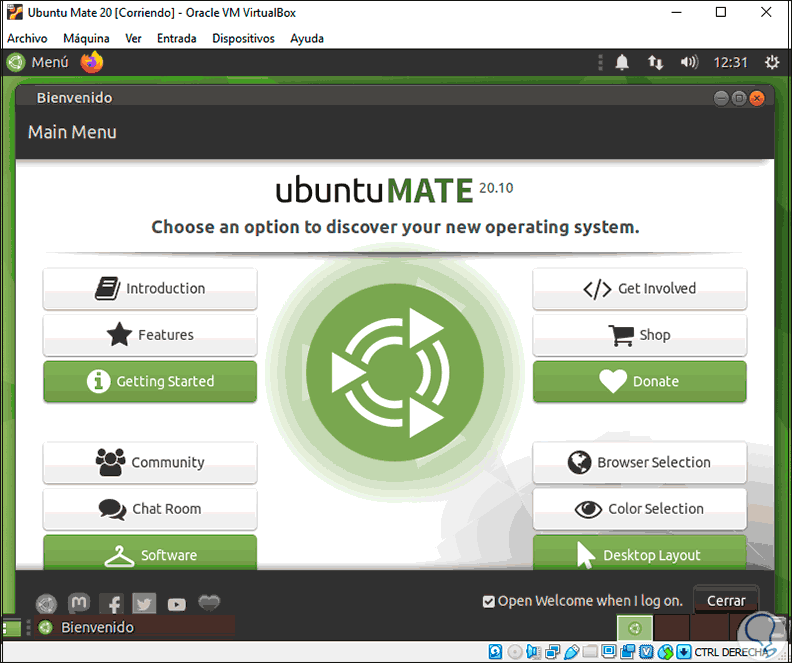Screen dimensions: 792x663
Task: Open the Dispositivos menu
Action: pyautogui.click(x=243, y=38)
